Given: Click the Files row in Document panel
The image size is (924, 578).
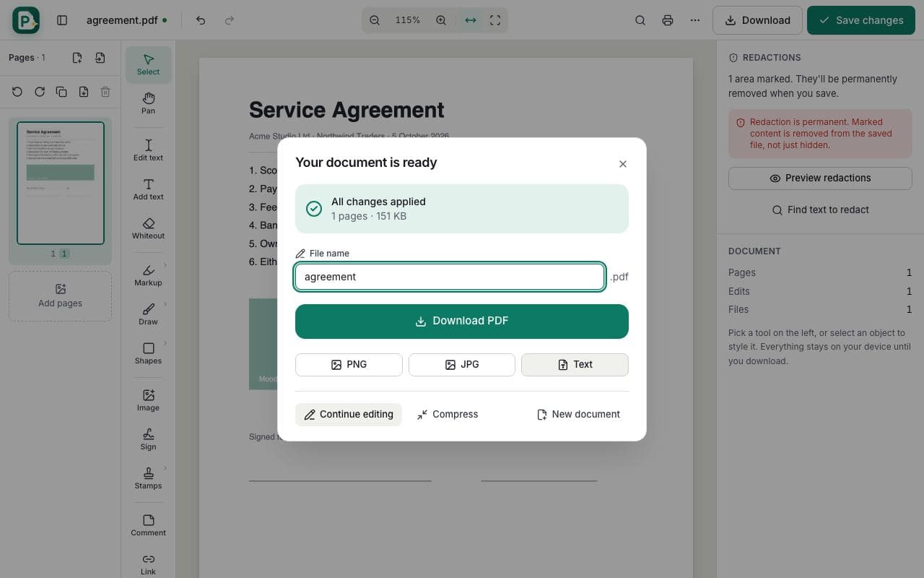Looking at the screenshot, I should (820, 309).
